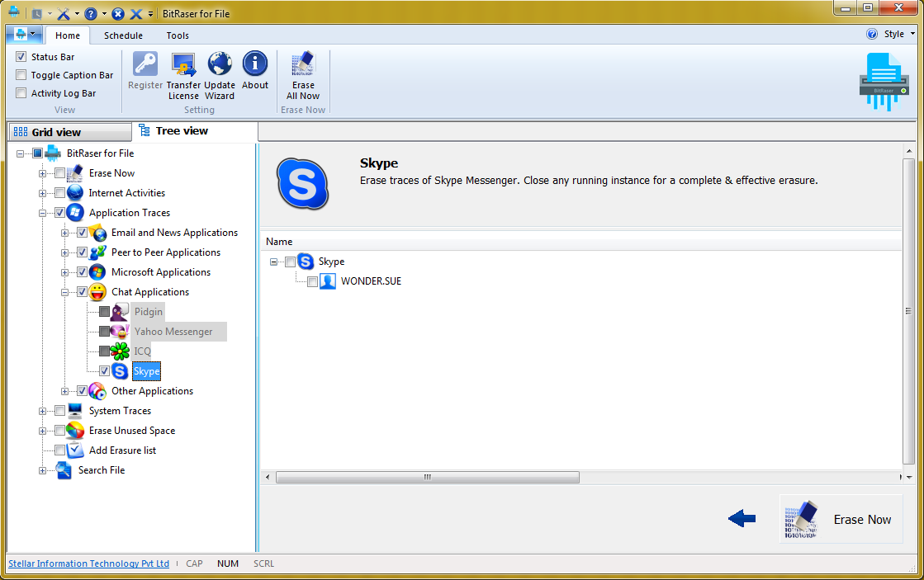Enable the Activity Log Bar checkbox
This screenshot has height=580, width=924.
pyautogui.click(x=21, y=93)
